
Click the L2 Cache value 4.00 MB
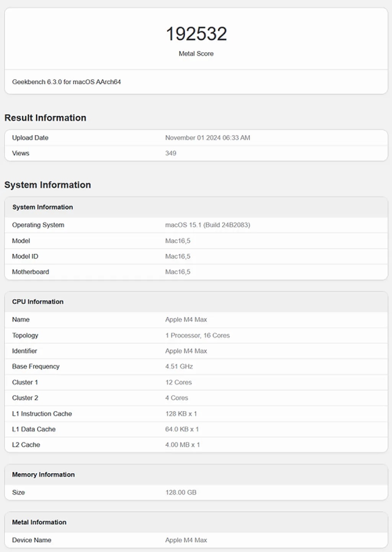tap(183, 445)
